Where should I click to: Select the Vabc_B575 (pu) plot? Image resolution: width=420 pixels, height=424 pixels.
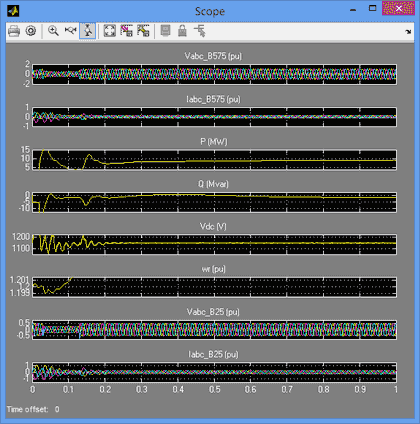[x=214, y=74]
